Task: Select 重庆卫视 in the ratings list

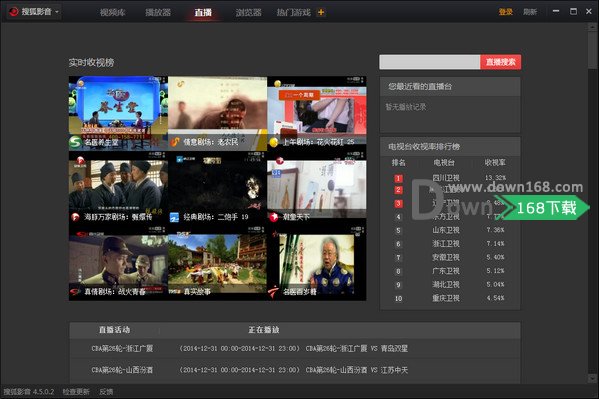Action: click(446, 298)
